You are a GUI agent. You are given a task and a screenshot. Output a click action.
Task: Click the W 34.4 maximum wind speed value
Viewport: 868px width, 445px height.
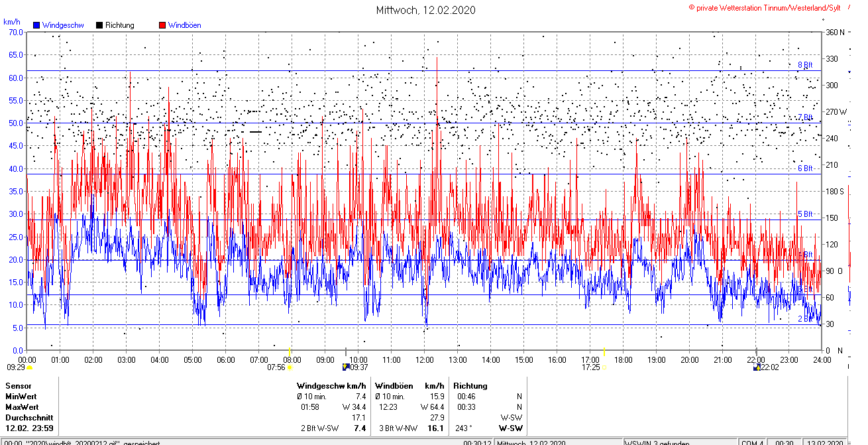point(354,407)
